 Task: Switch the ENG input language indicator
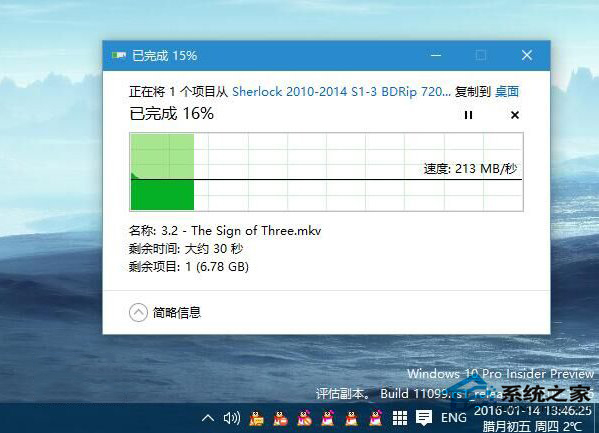pyautogui.click(x=453, y=418)
